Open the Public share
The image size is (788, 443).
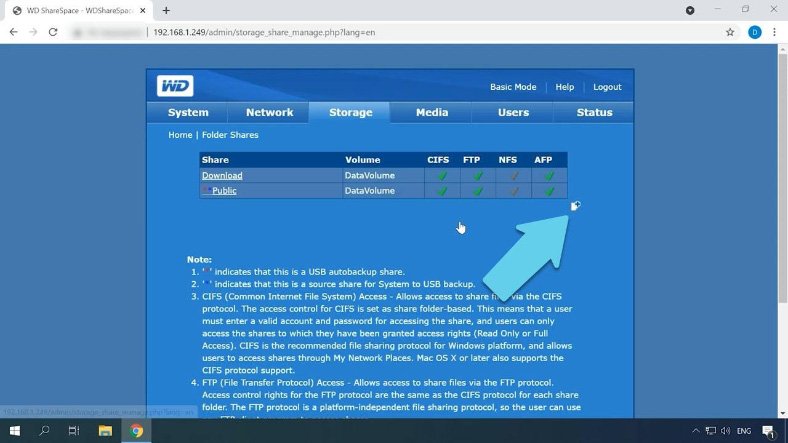[224, 190]
